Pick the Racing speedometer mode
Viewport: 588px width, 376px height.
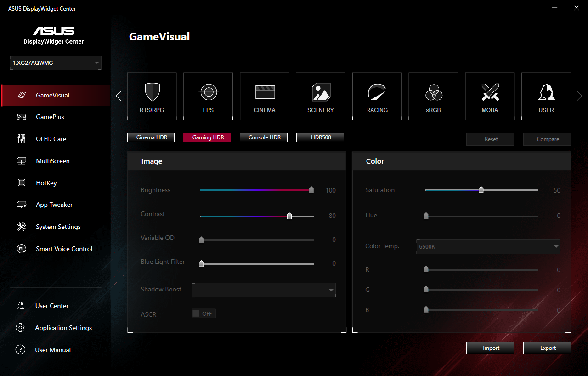pos(377,96)
